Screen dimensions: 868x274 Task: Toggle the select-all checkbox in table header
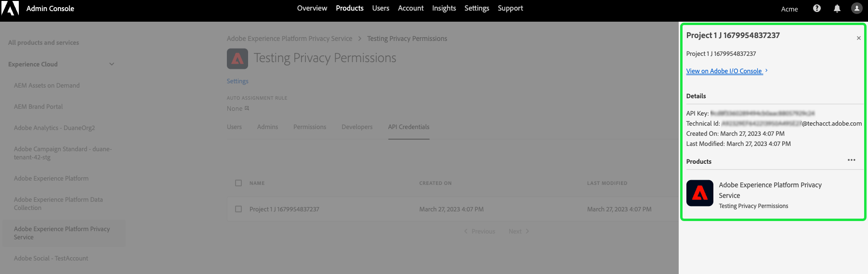[x=238, y=183]
